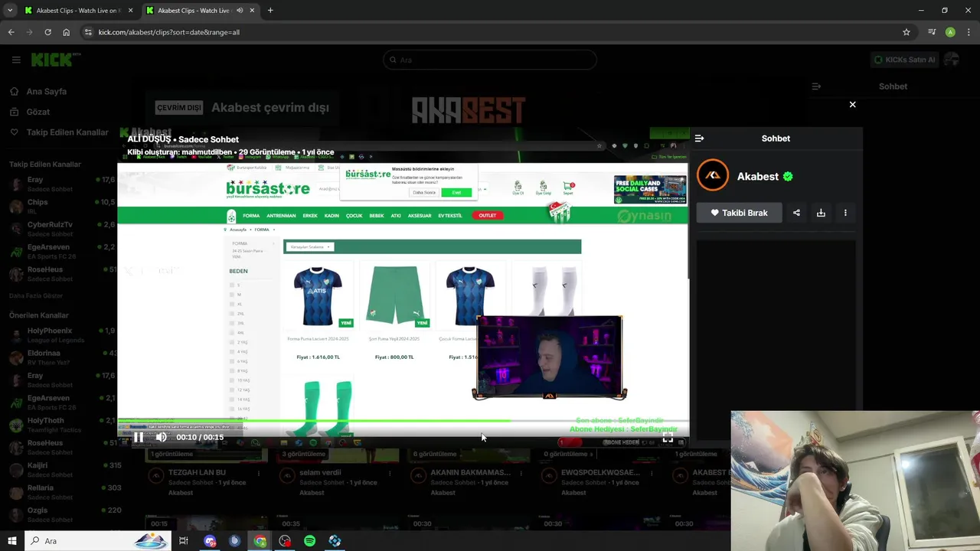Viewport: 980px width, 551px height.
Task: Click the Windows taskbar 'Ara' search box
Action: pyautogui.click(x=97, y=541)
